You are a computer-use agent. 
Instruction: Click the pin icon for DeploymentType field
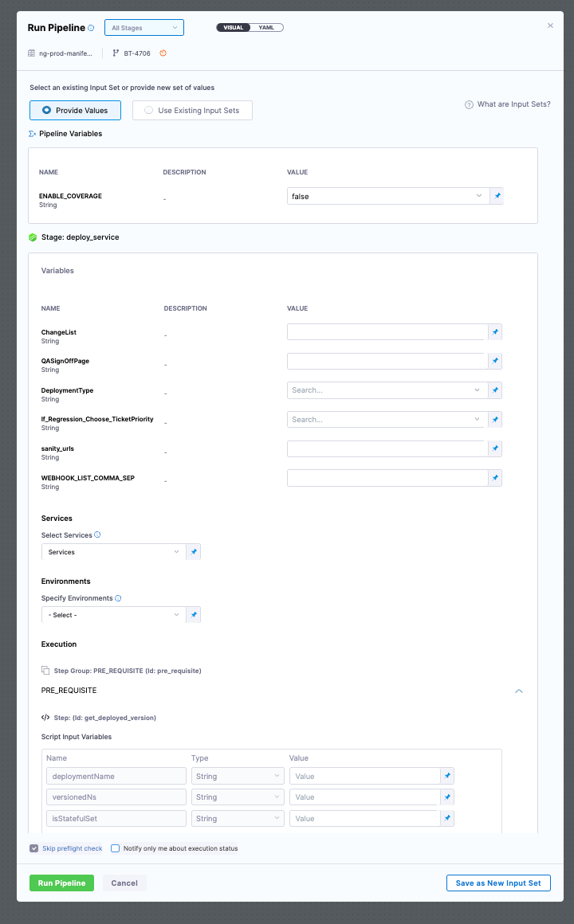pos(495,390)
